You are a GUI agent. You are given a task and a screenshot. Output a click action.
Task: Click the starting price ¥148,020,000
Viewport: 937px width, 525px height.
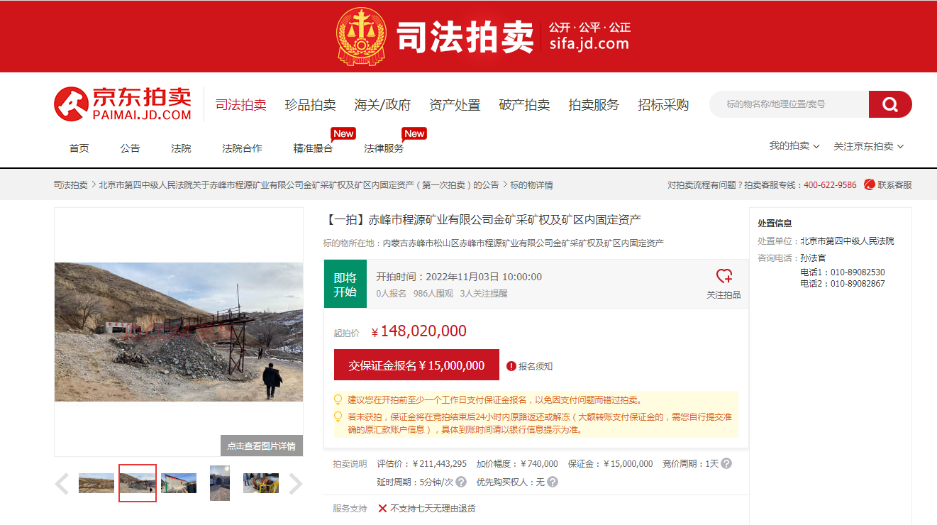tap(418, 331)
